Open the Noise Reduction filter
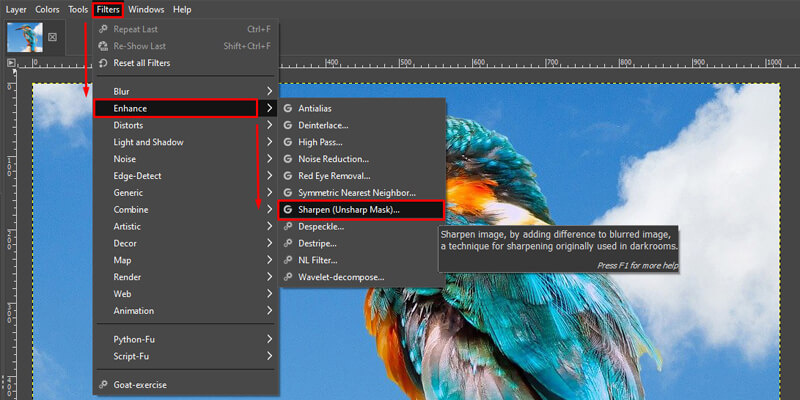 click(x=362, y=159)
